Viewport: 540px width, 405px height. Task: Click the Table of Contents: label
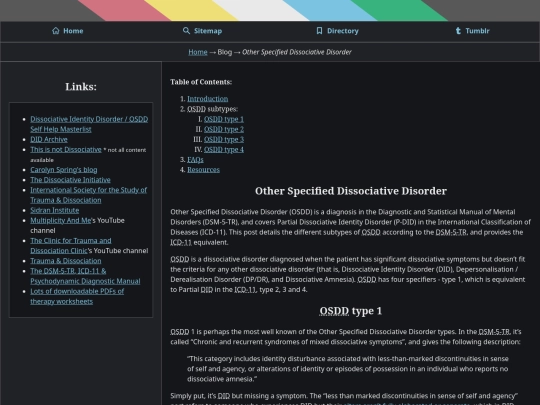click(x=201, y=82)
